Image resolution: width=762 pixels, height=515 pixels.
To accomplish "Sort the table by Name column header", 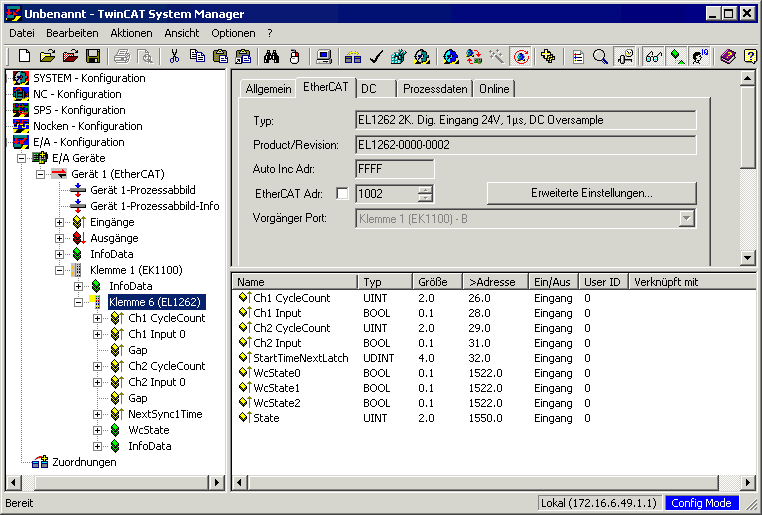I will point(295,282).
